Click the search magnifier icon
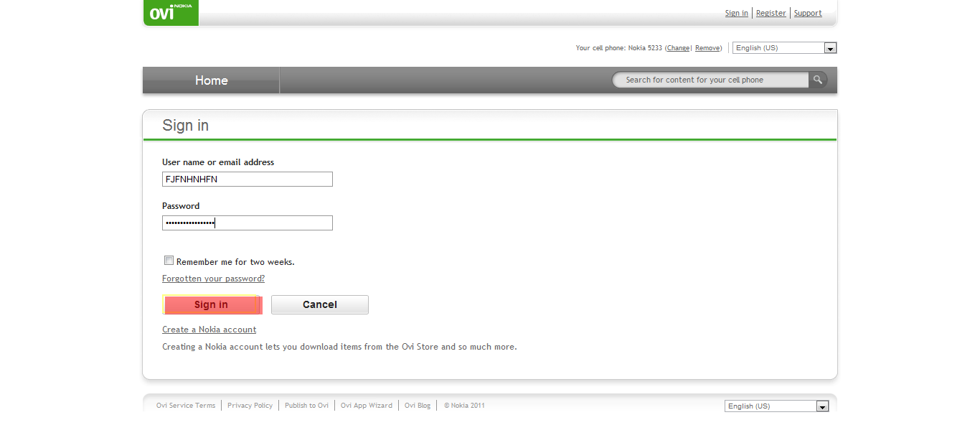Image resolution: width=980 pixels, height=448 pixels. [817, 80]
